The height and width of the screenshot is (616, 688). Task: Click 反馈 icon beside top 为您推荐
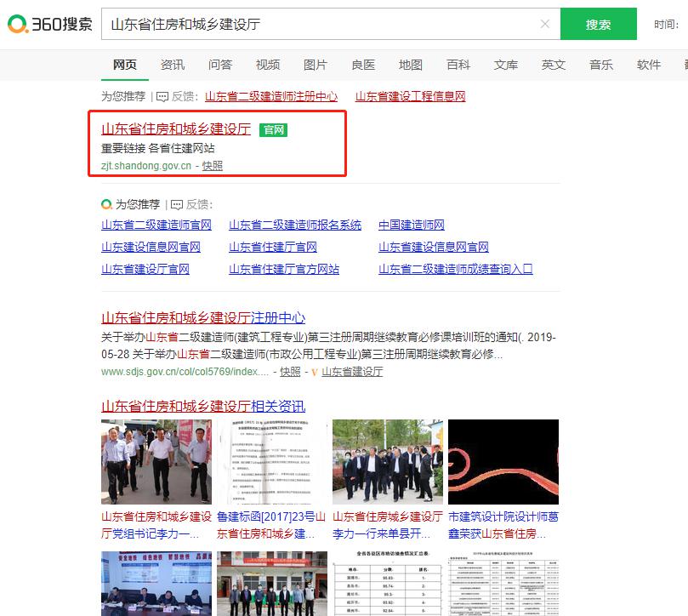pyautogui.click(x=162, y=97)
